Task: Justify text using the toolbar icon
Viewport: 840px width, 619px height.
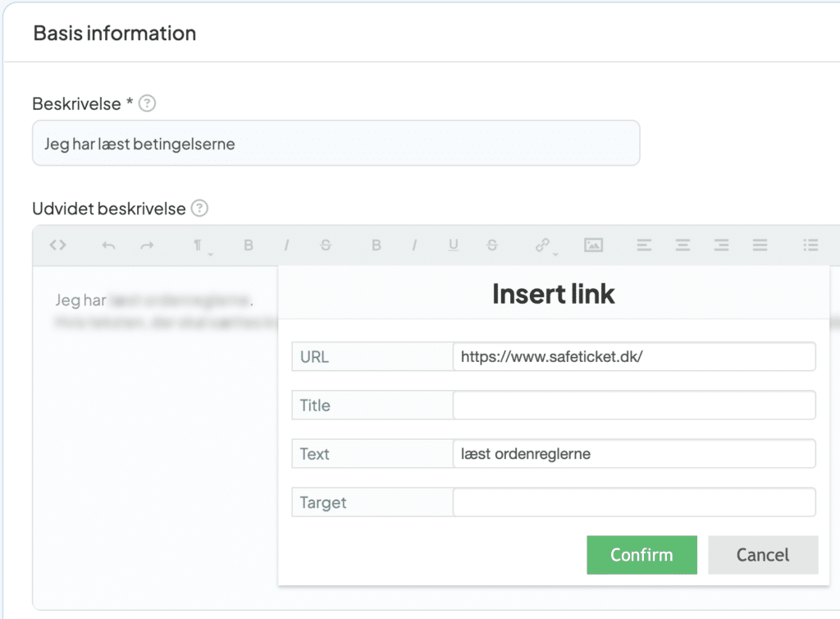Action: point(760,245)
